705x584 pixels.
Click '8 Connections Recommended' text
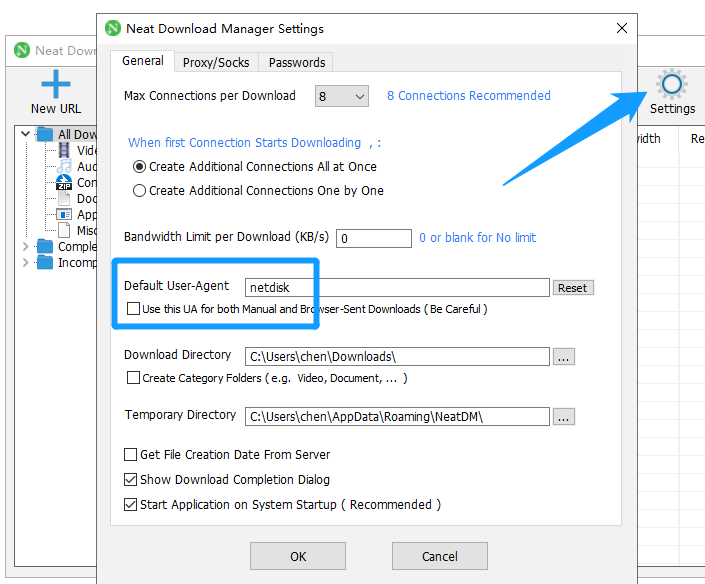pyautogui.click(x=469, y=96)
